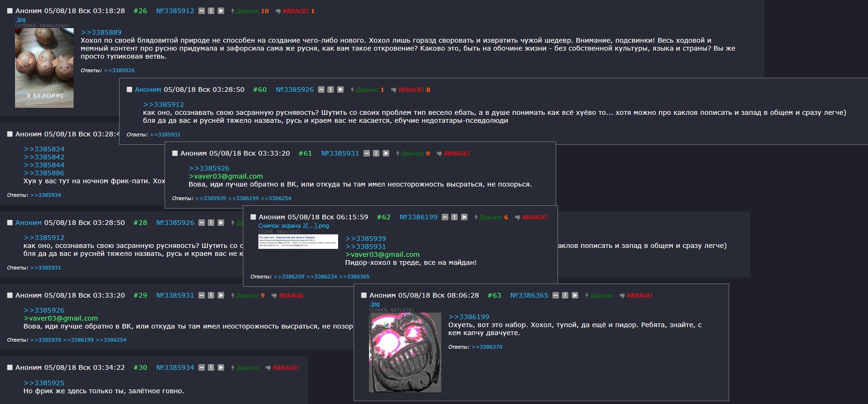Click the arrow icon on post #60
This screenshot has height=404, width=868.
pos(340,90)
